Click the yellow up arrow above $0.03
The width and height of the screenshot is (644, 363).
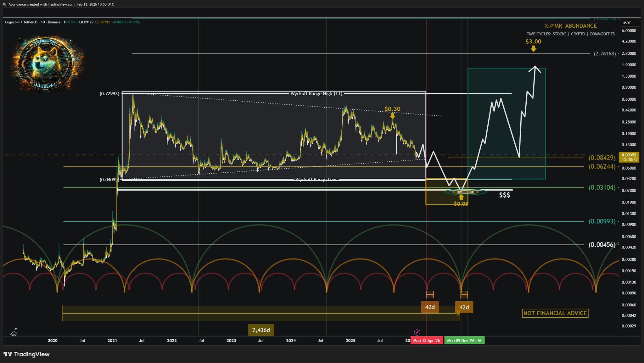click(461, 197)
